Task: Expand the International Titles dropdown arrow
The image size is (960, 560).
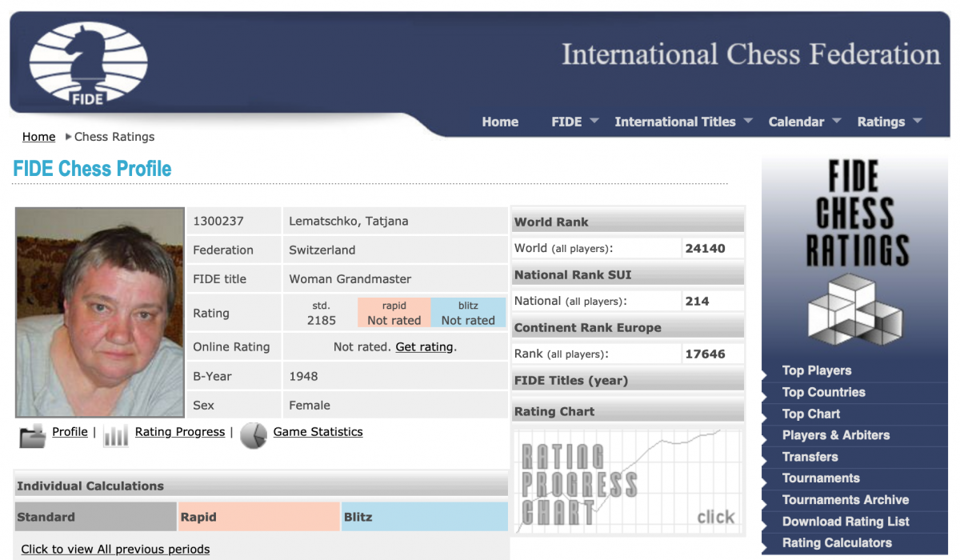Action: [x=748, y=121]
